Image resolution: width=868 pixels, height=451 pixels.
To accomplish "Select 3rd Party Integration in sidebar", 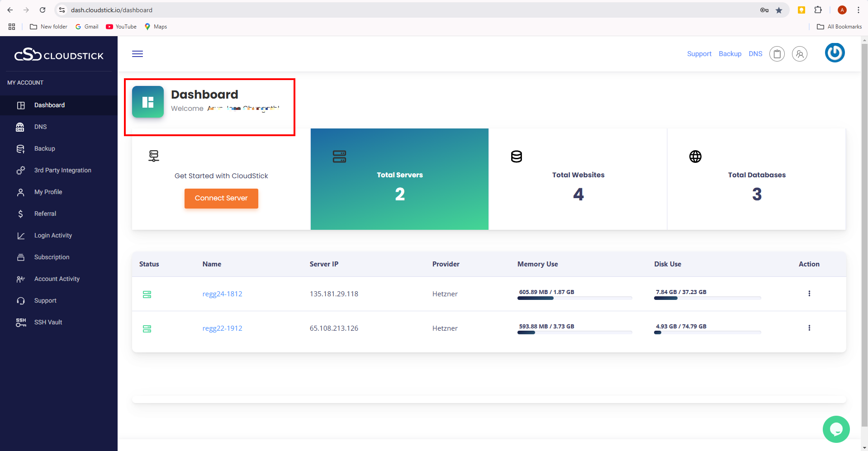I will point(62,170).
